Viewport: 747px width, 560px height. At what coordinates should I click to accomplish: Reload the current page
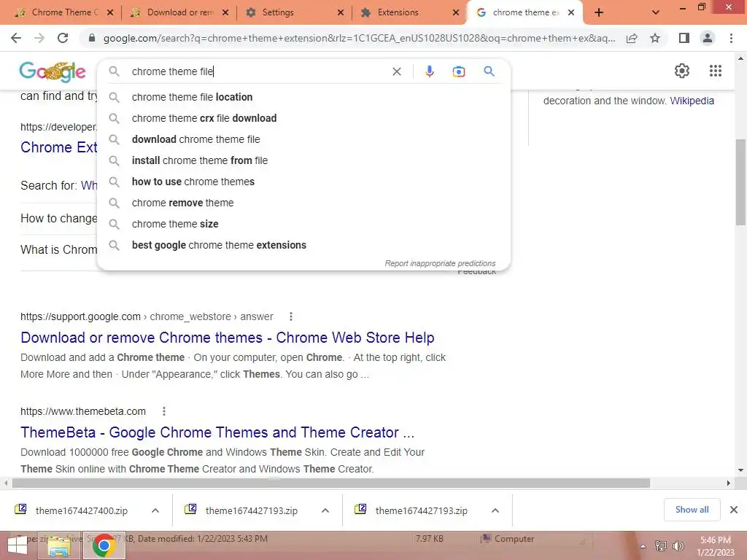63,38
